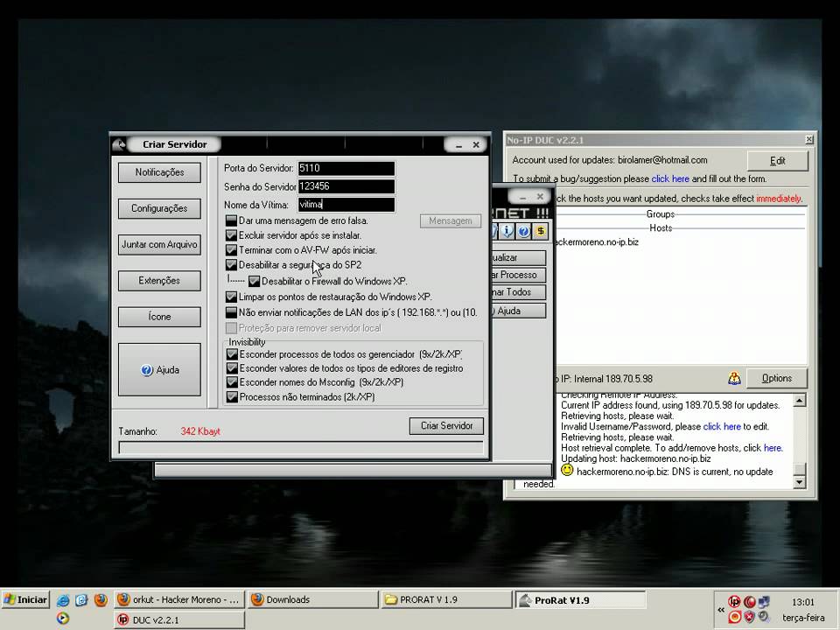This screenshot has height=630, width=840.
Task: Toggle 'Desabilitar o Firewall do Windows XP' checkbox
Action: point(254,281)
